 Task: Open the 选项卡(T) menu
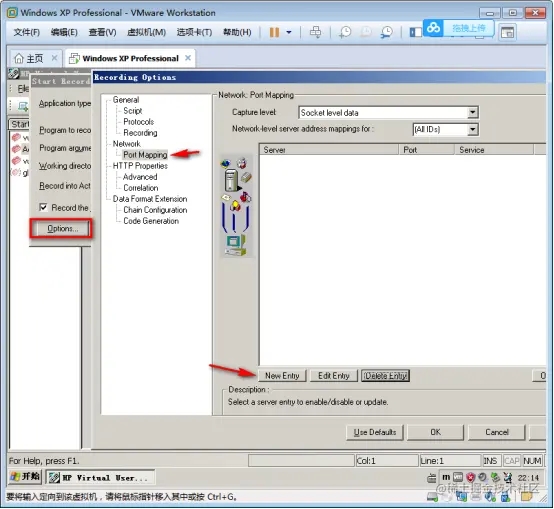click(194, 32)
